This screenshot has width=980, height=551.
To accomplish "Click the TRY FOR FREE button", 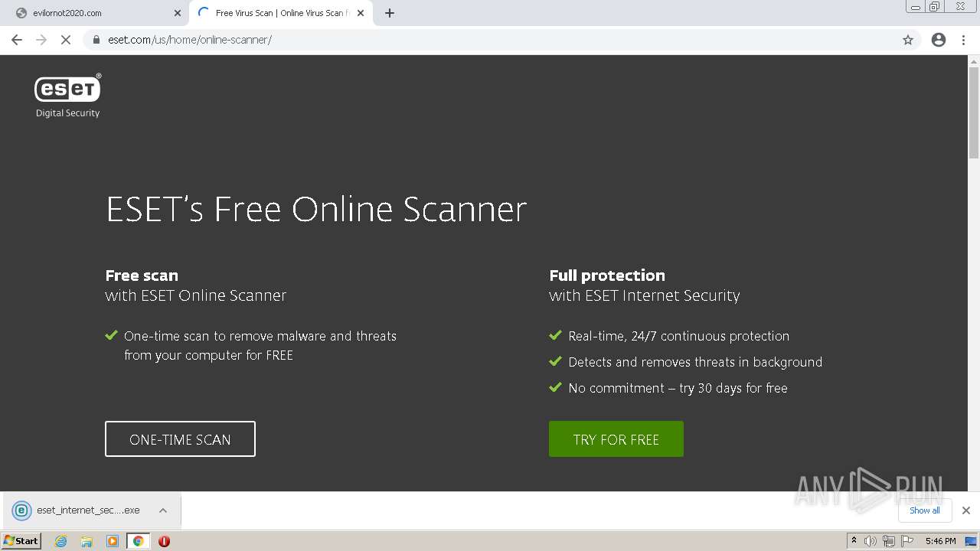I will pyautogui.click(x=616, y=439).
